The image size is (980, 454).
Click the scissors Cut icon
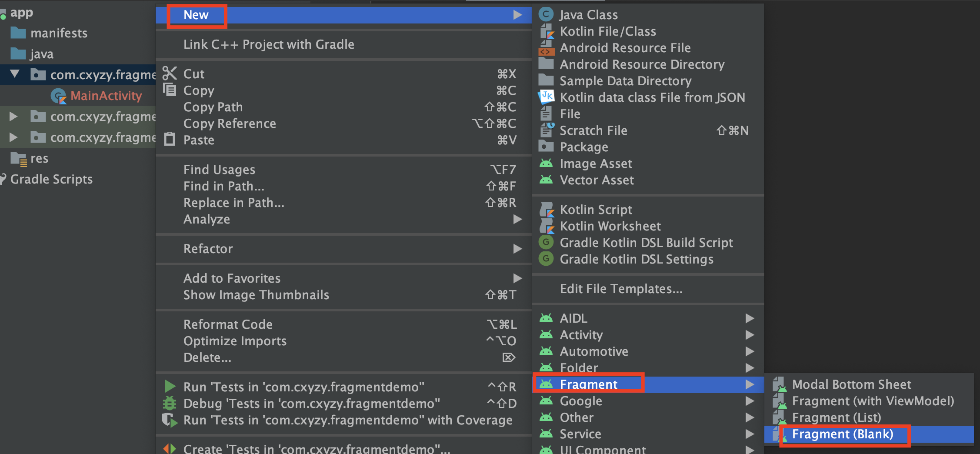pyautogui.click(x=170, y=73)
